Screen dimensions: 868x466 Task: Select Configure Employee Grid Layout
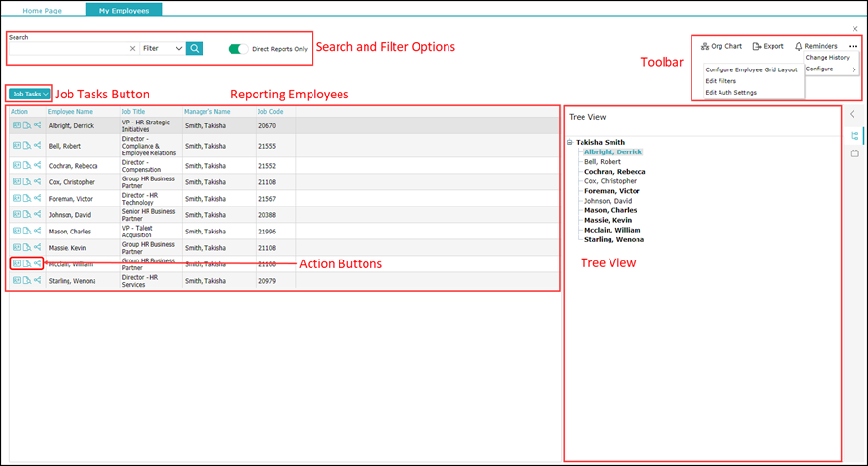point(750,69)
